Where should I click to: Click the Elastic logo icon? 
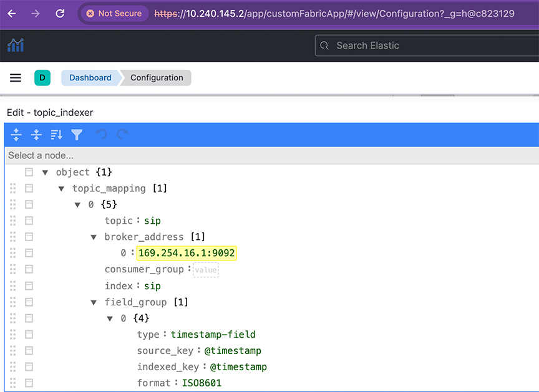pos(16,45)
